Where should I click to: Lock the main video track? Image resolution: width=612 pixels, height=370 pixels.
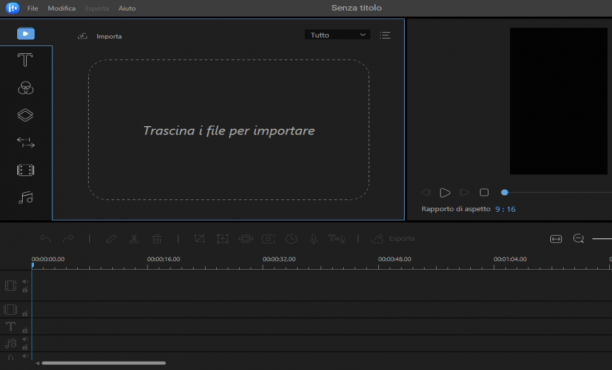pos(25,290)
